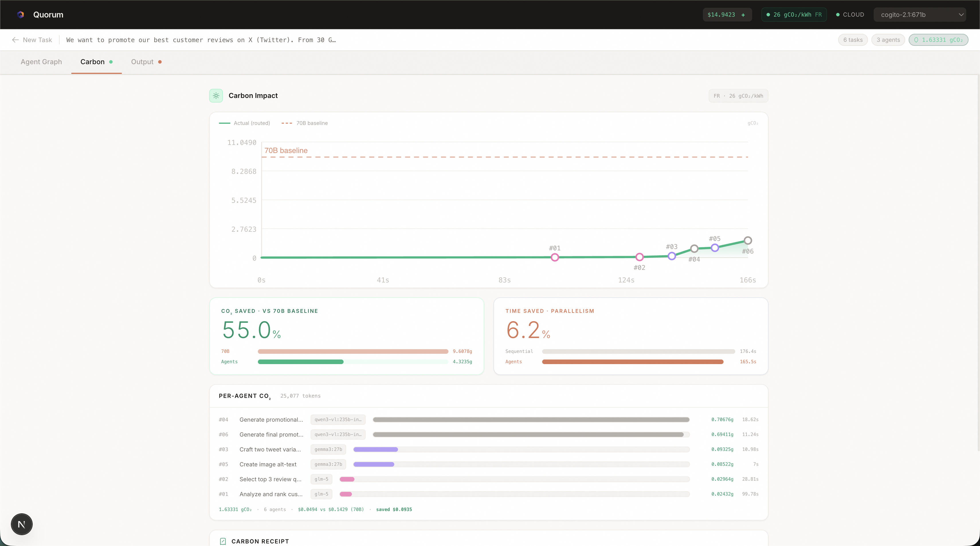The image size is (980, 546).
Task: Click the gemma3:27b tag on row #03
Action: click(328, 449)
